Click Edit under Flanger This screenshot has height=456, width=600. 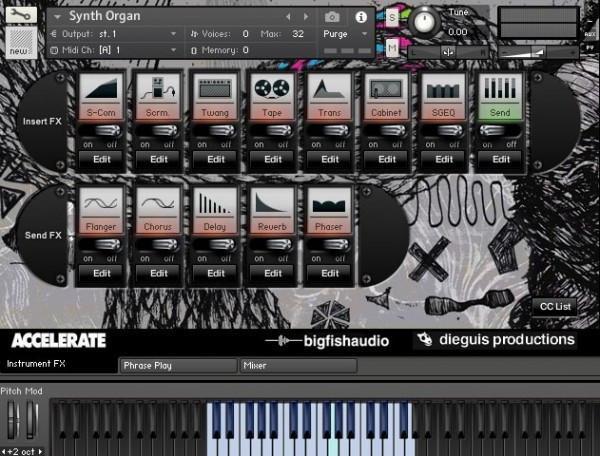point(101,274)
